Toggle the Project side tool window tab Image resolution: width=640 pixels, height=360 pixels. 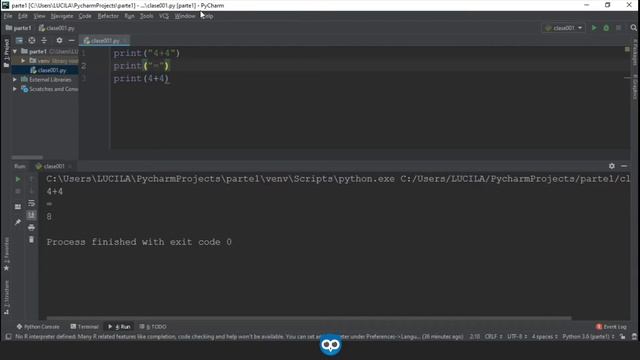tap(6, 54)
